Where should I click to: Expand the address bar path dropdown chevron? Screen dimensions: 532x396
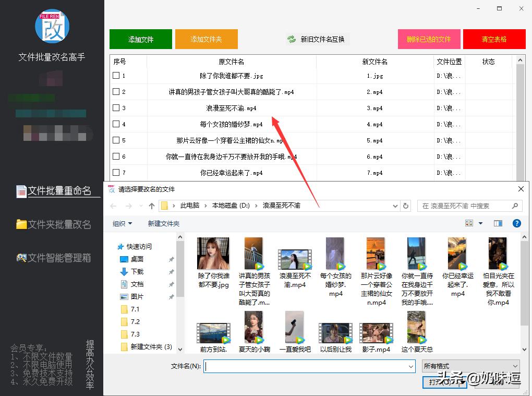coord(395,206)
